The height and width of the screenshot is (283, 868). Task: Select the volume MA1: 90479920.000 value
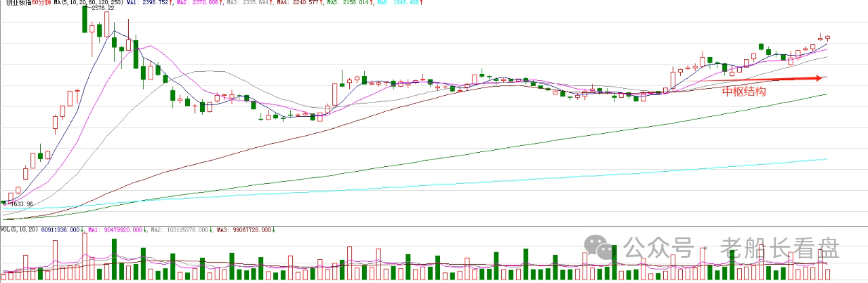pyautogui.click(x=115, y=229)
